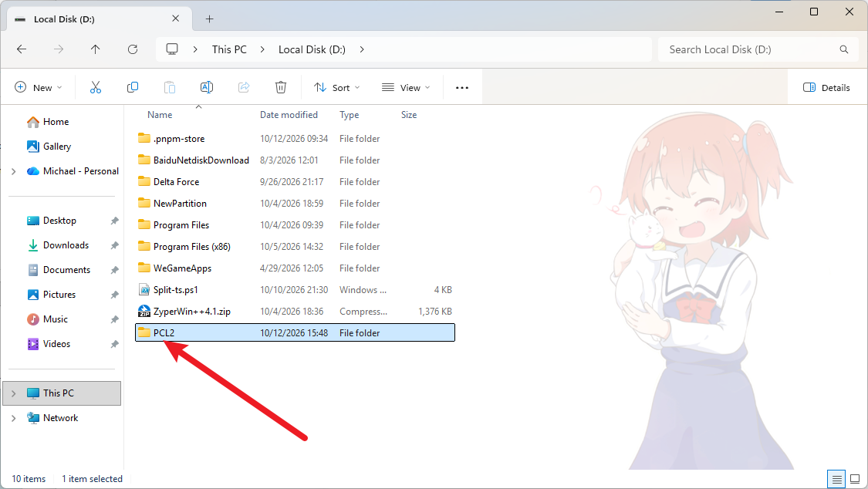
Task: Open Desktop quick access folder
Action: pyautogui.click(x=59, y=221)
